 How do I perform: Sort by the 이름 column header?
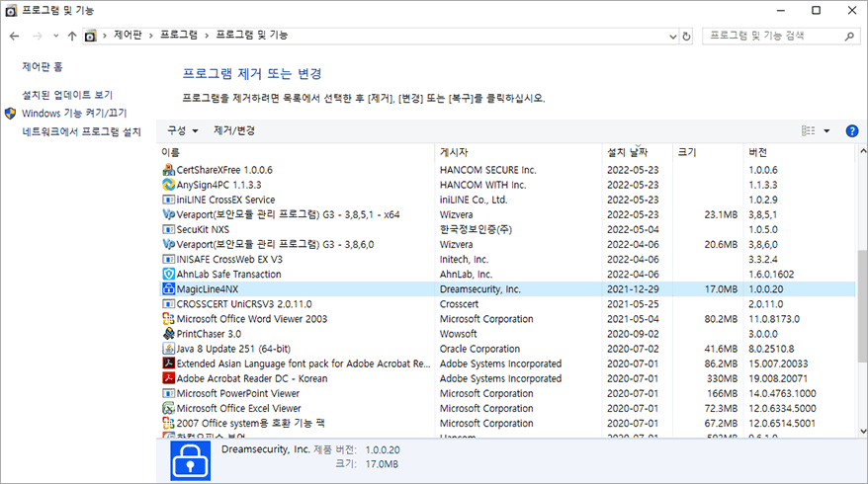[x=297, y=152]
